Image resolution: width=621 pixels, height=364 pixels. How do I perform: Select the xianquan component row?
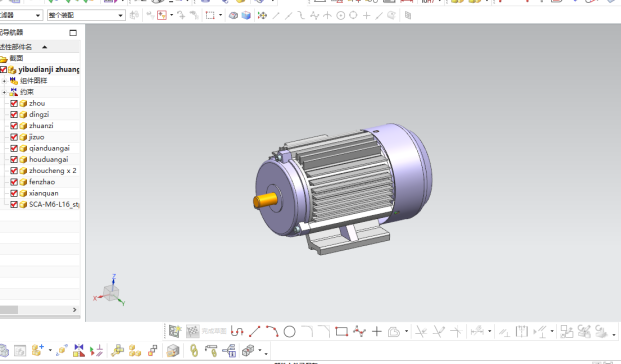(x=44, y=193)
